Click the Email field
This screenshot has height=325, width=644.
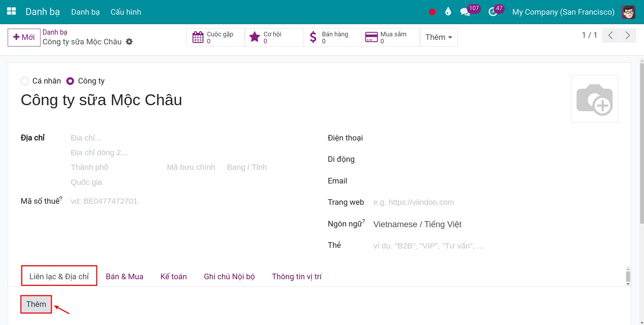495,181
